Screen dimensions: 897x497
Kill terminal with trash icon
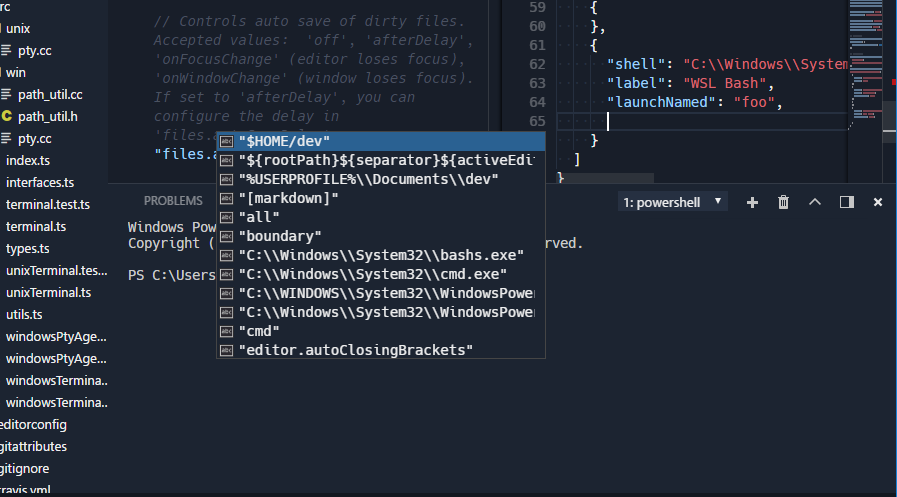(783, 202)
